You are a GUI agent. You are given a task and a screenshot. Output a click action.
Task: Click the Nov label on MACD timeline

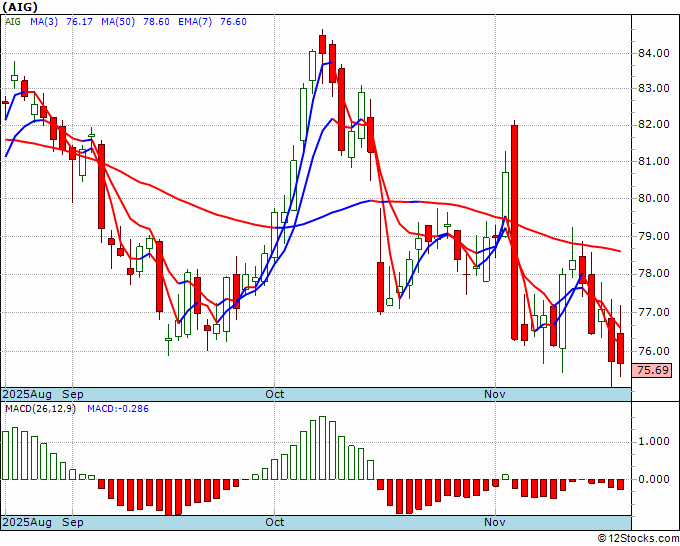[495, 522]
